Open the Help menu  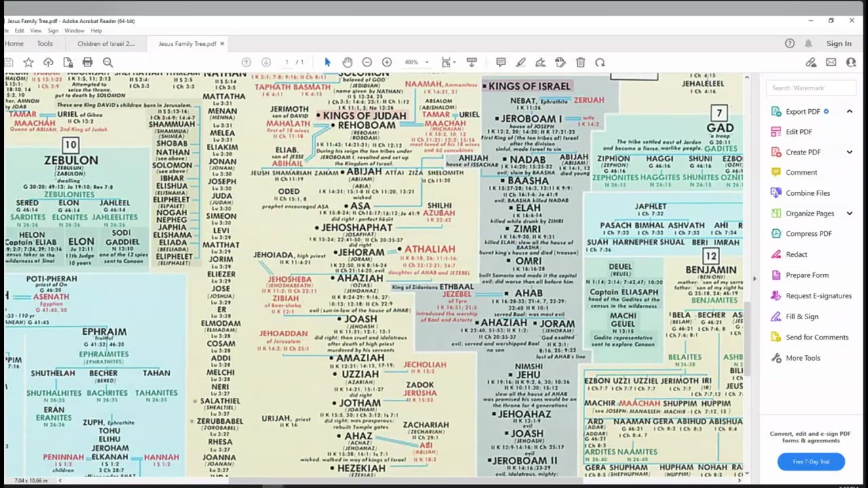pyautogui.click(x=96, y=30)
